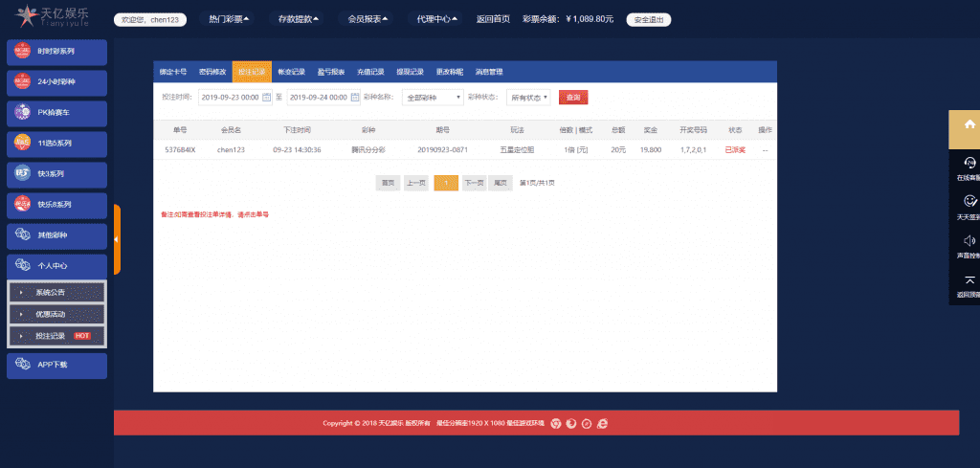Open the 彩种名称 全部彩种 dropdown
Screen dimensions: 980x468
[x=433, y=98]
